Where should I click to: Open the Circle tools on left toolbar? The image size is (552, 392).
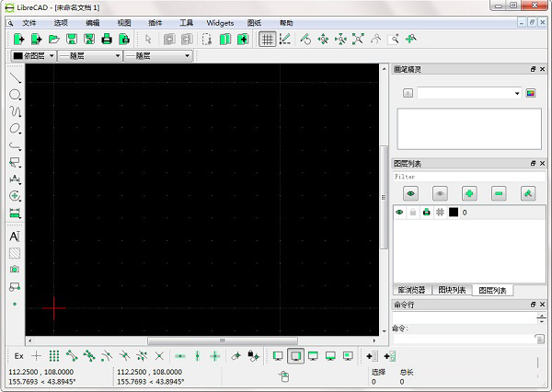(x=15, y=95)
